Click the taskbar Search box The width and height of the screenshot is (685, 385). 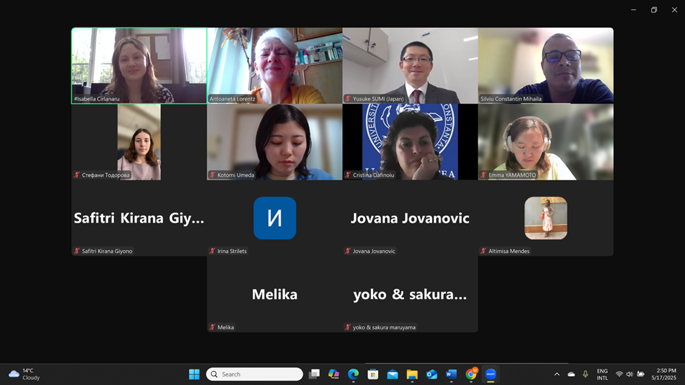point(254,374)
